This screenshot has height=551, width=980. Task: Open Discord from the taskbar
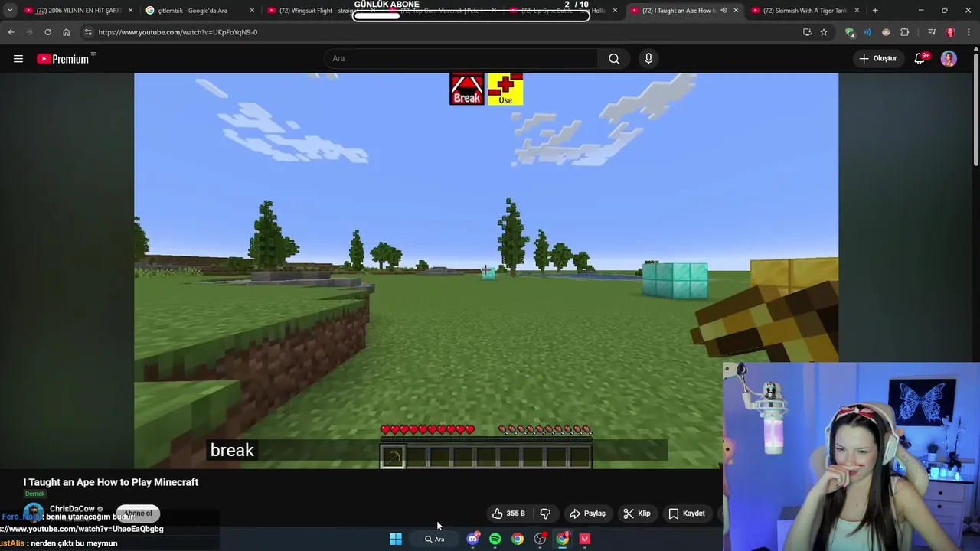[x=472, y=539]
